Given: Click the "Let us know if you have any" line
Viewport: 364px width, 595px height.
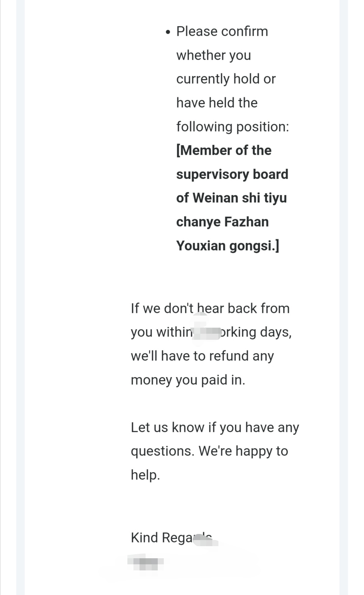Looking at the screenshot, I should coord(215,427).
